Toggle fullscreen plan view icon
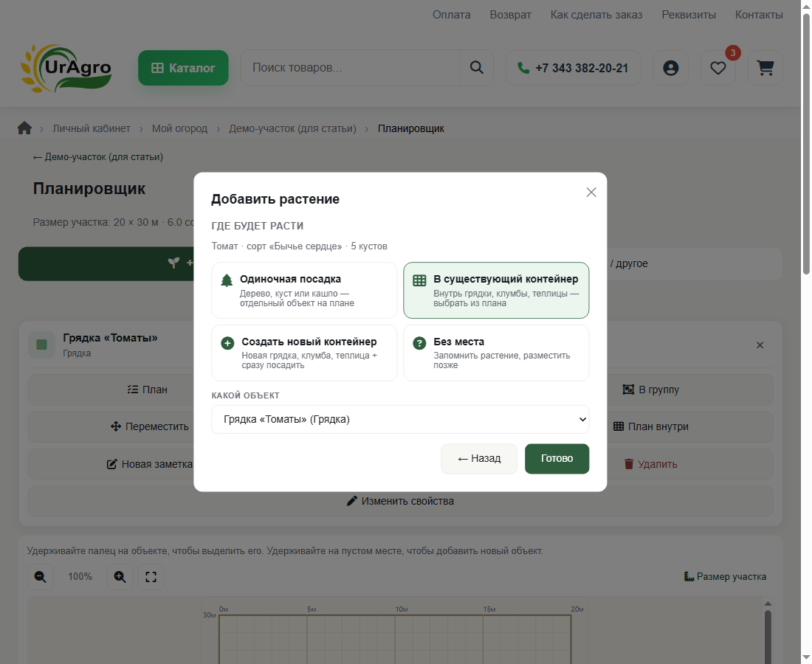This screenshot has height=664, width=812. pos(151,576)
